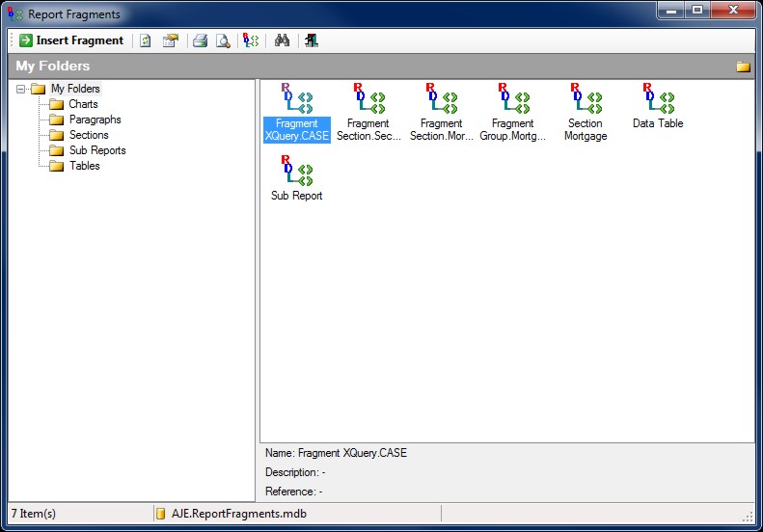Select the Section Mortgage fragment
The height and width of the screenshot is (532, 763).
click(585, 112)
